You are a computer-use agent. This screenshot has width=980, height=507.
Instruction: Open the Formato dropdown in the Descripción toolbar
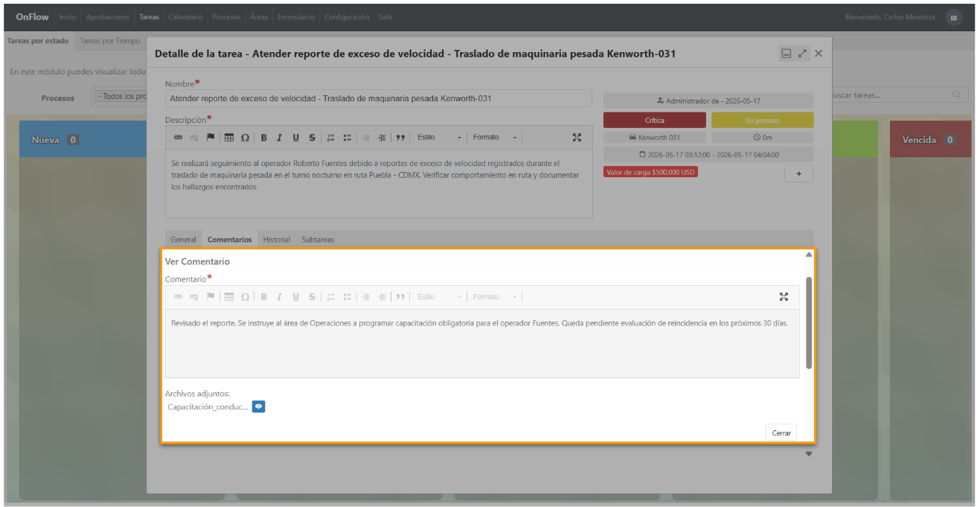[x=495, y=138]
